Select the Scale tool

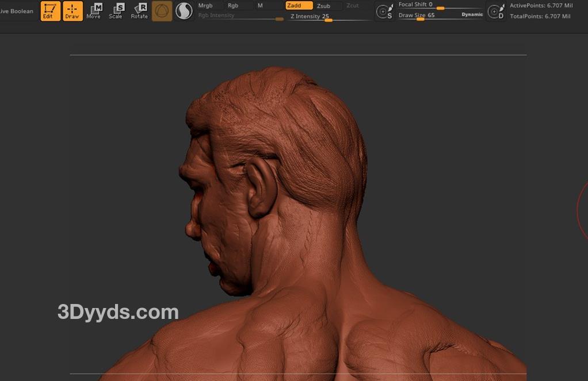coord(116,11)
